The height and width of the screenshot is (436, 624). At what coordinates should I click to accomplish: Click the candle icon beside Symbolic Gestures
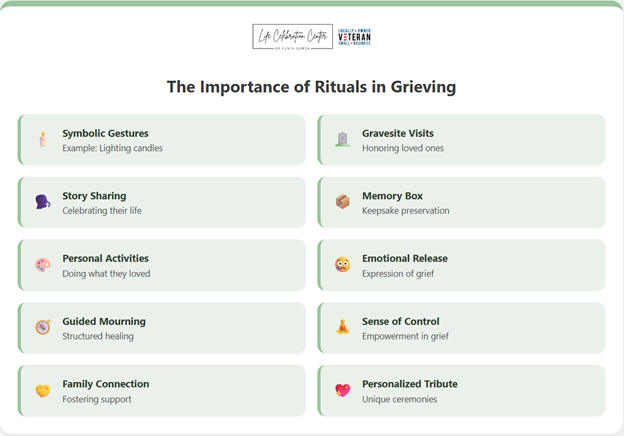pos(43,140)
